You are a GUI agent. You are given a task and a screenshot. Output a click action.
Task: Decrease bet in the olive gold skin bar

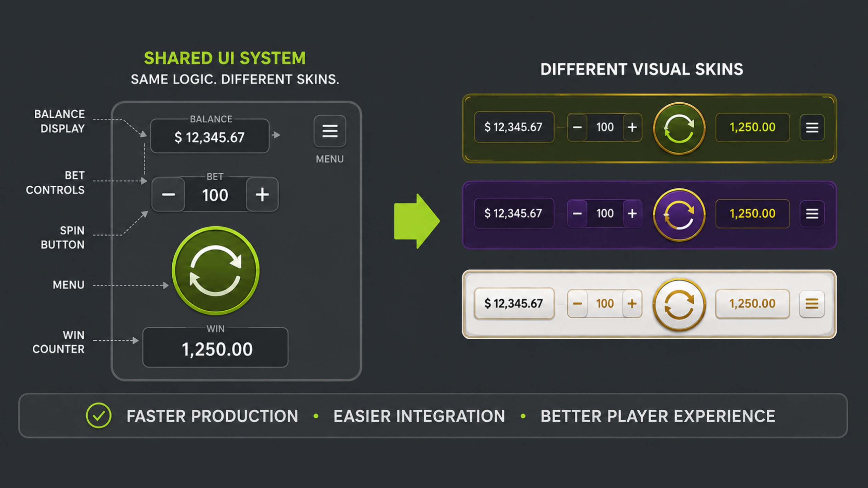pos(577,127)
